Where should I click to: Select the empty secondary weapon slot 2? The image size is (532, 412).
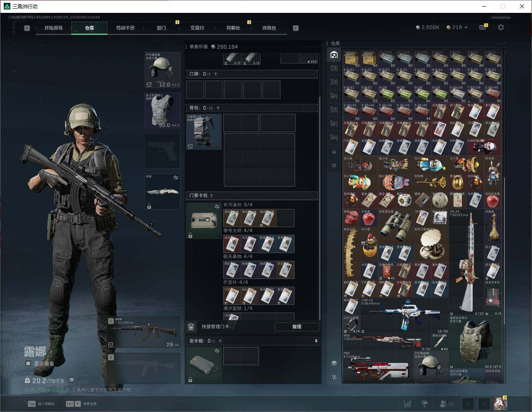coord(144,368)
